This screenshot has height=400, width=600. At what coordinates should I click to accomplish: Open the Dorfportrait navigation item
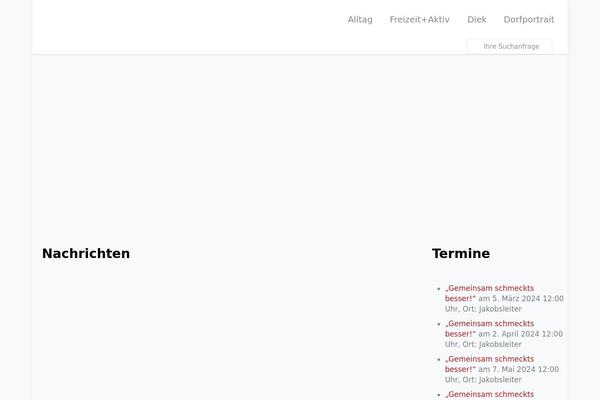(x=529, y=20)
